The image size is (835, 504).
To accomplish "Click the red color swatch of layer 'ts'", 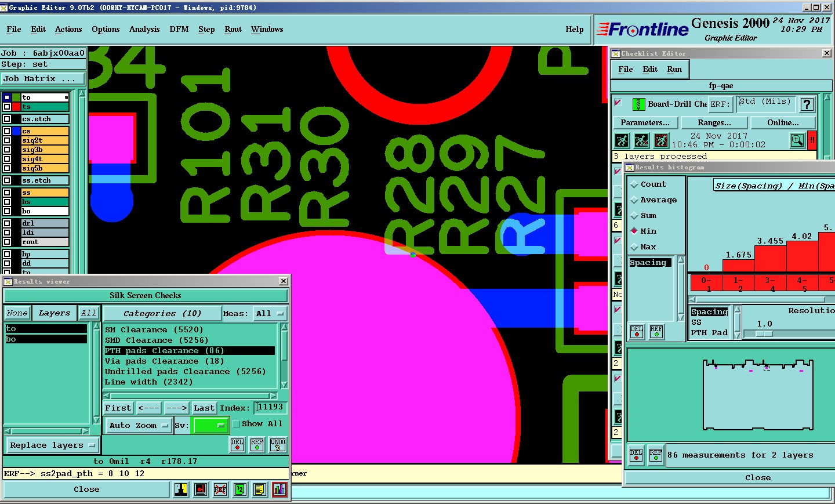I will coord(16,107).
